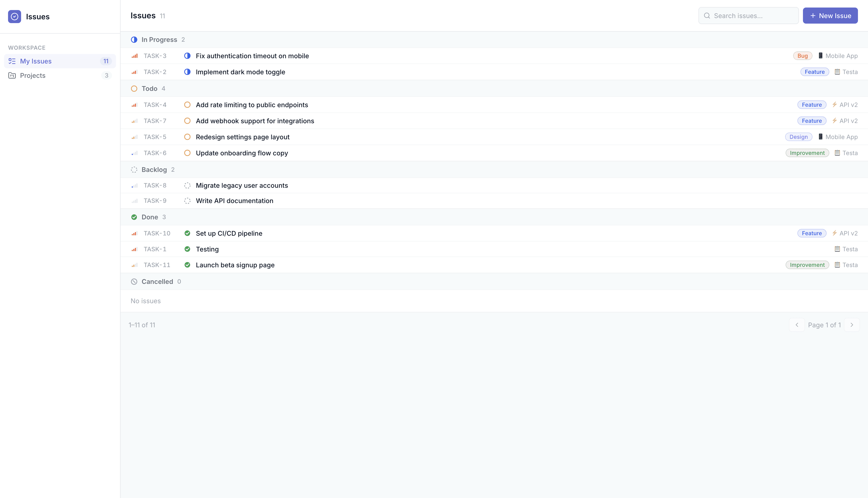
Task: Click the Cancelled status icon in the group header
Action: tap(134, 281)
